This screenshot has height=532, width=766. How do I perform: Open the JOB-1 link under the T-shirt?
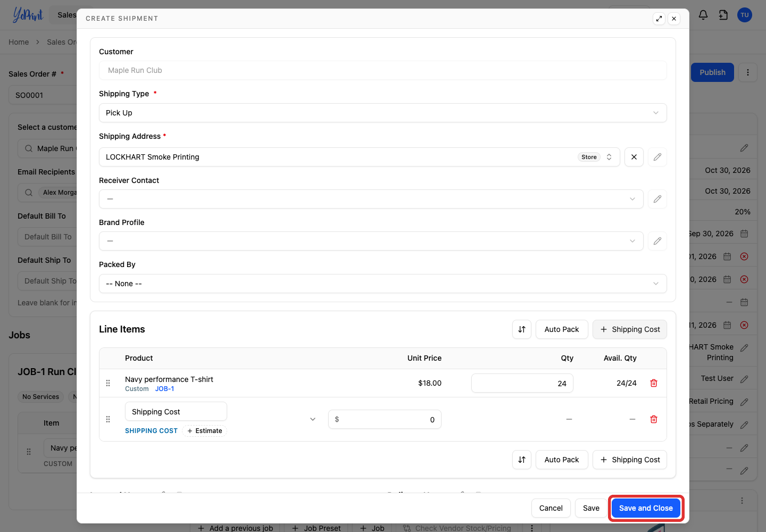click(x=165, y=389)
